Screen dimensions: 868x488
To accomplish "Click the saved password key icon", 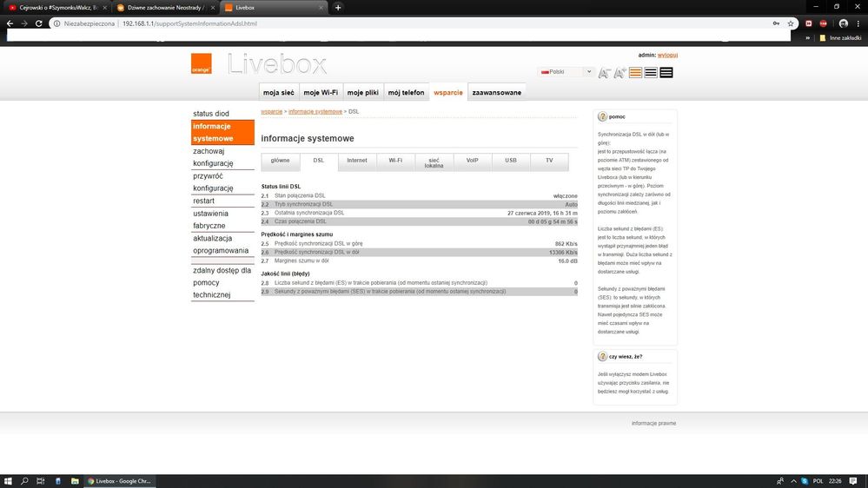I will [x=776, y=23].
